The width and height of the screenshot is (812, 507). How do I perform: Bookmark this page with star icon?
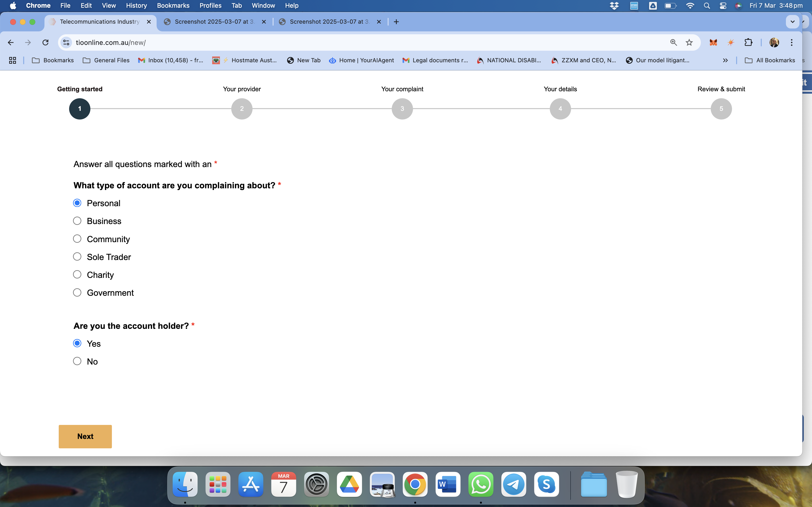point(689,42)
